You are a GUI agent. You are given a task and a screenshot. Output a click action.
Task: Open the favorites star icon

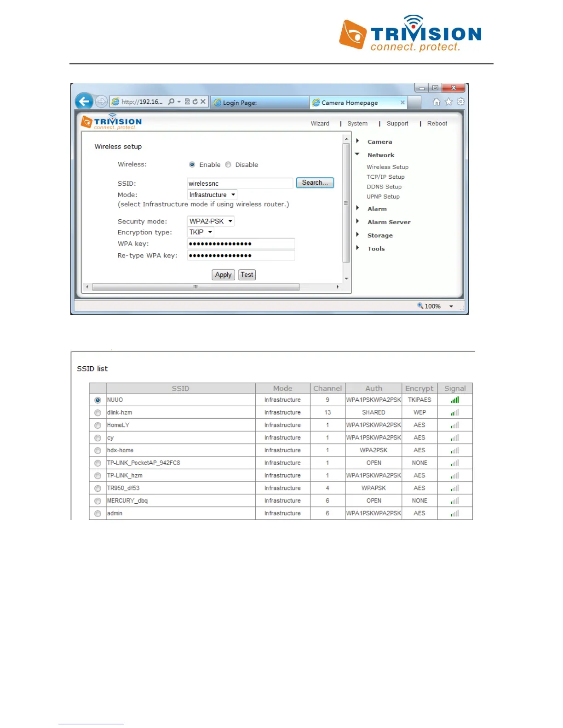(449, 102)
